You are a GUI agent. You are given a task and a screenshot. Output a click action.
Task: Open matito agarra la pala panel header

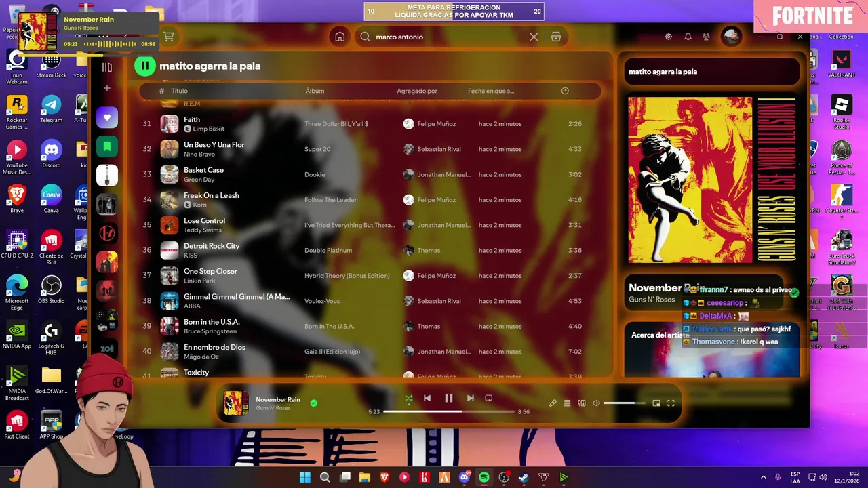coord(663,71)
